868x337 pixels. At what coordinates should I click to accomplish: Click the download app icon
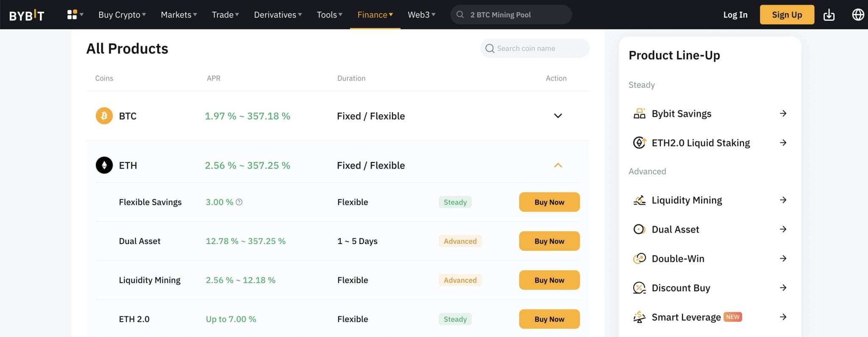click(829, 15)
